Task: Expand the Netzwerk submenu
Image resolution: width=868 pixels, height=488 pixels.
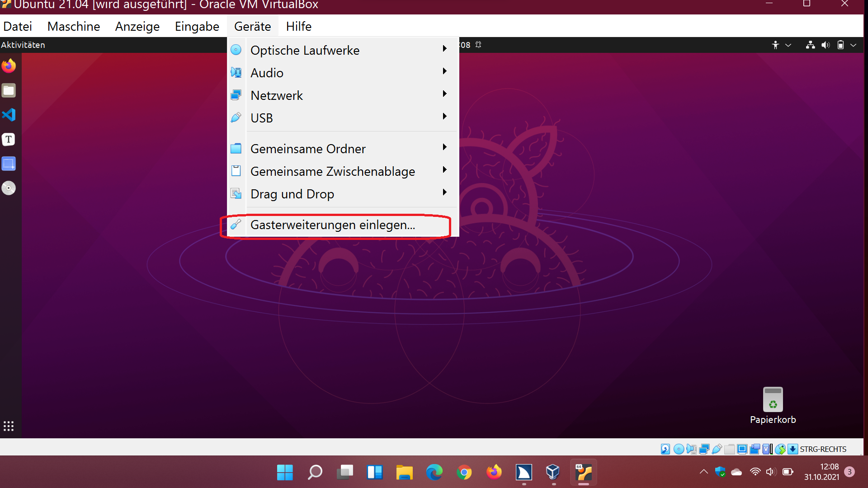Action: 343,95
